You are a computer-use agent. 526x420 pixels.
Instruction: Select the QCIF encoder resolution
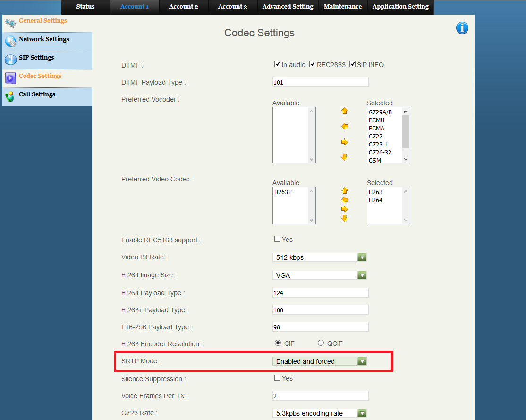321,343
